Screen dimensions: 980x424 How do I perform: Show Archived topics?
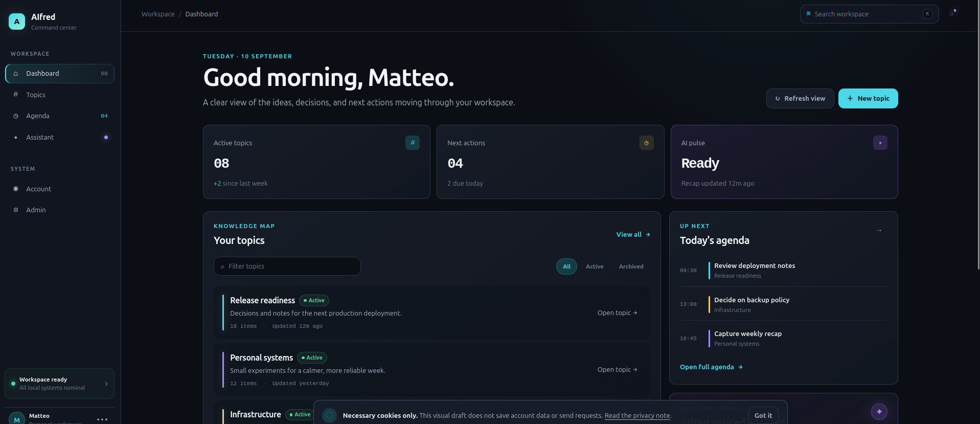[x=631, y=266]
